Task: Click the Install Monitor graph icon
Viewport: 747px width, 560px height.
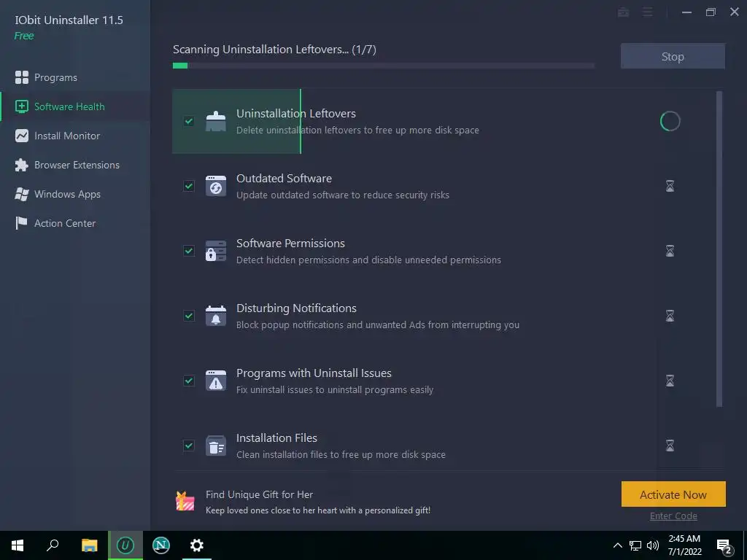Action: click(x=21, y=136)
